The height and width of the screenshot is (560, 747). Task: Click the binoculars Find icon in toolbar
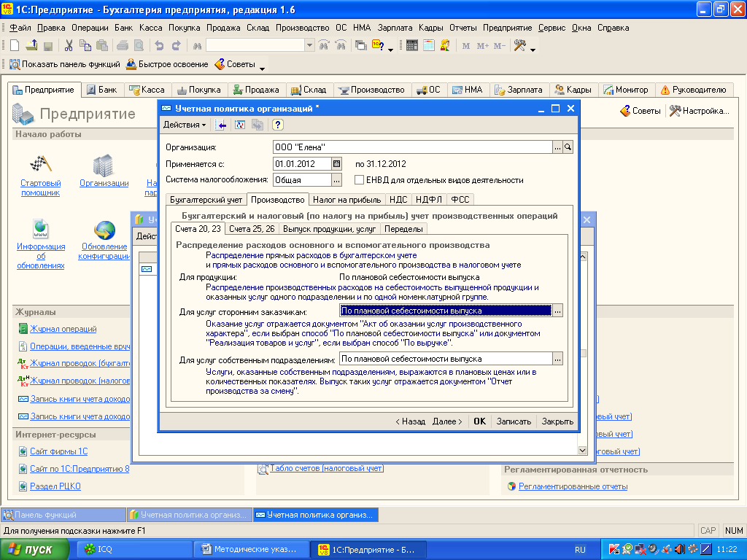[197, 46]
